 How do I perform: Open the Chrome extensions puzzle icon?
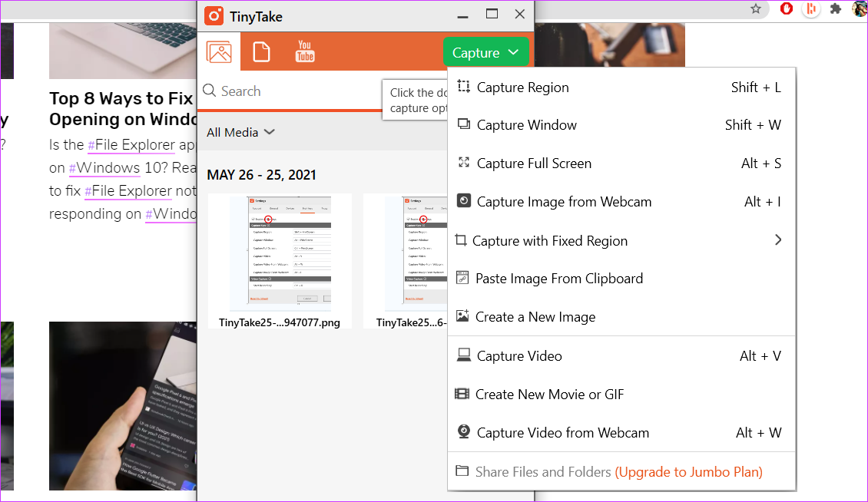(x=835, y=9)
